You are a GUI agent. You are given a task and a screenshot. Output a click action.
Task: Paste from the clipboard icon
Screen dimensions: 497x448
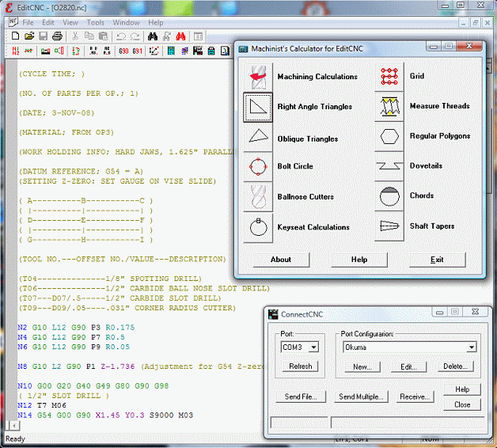(x=103, y=36)
